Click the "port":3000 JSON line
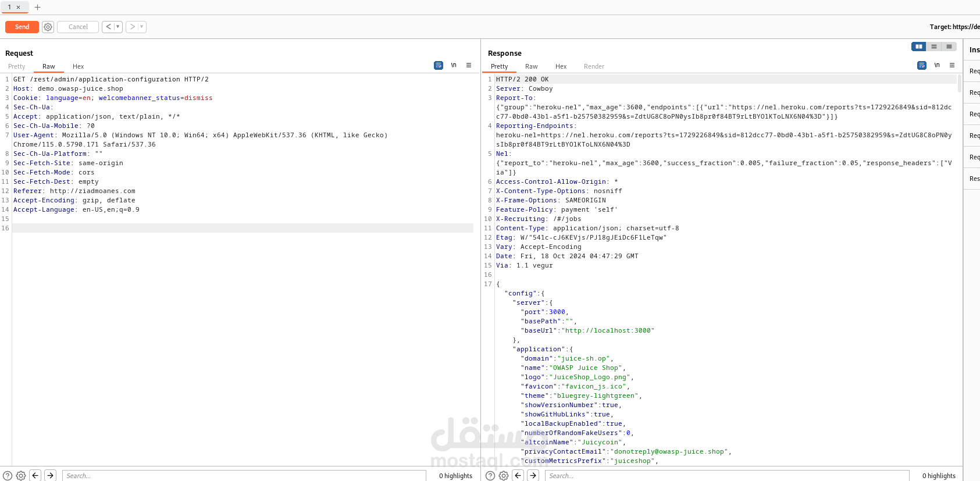 pos(544,312)
